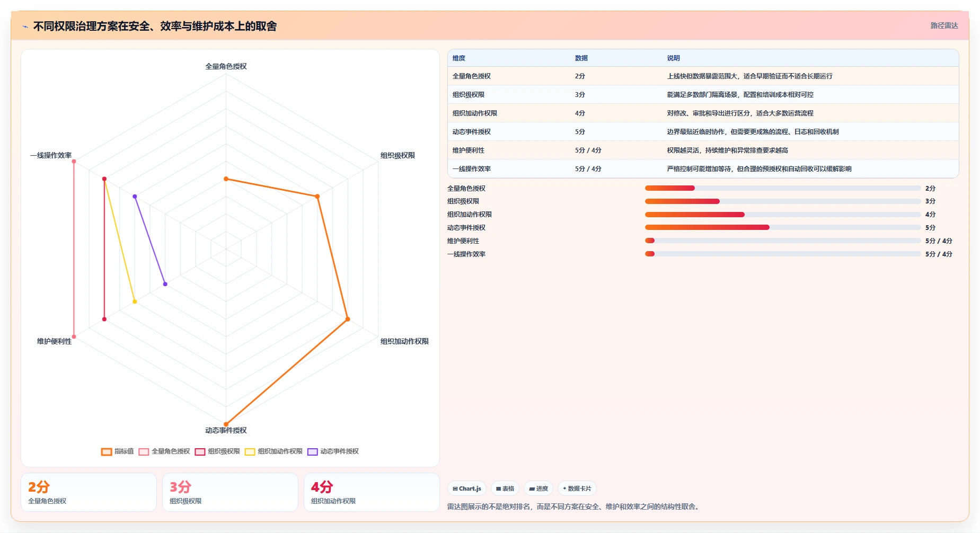Click the orange data point on 全量角色授权 axis
The height and width of the screenshot is (533, 980).
(x=226, y=179)
